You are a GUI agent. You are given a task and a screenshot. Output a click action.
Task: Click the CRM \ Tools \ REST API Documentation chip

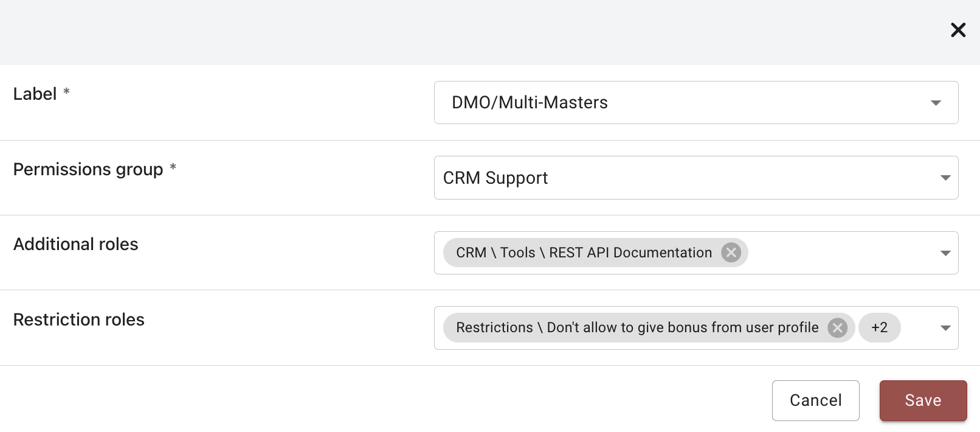[x=584, y=253]
